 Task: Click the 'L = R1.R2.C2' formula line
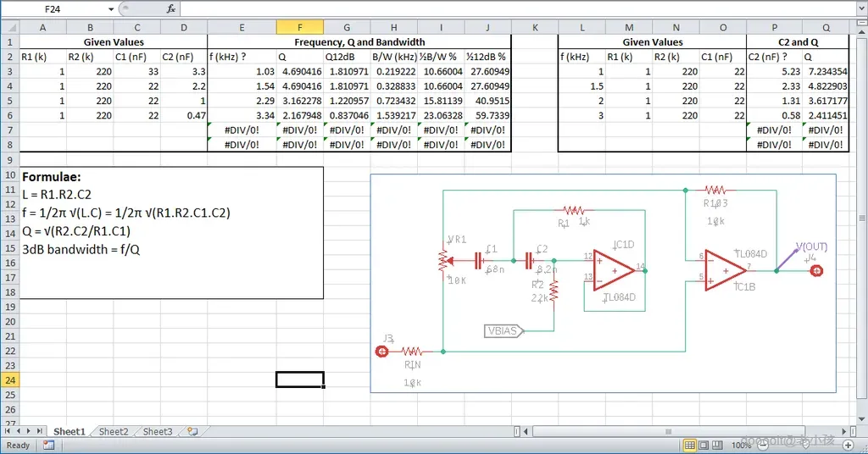(x=57, y=195)
